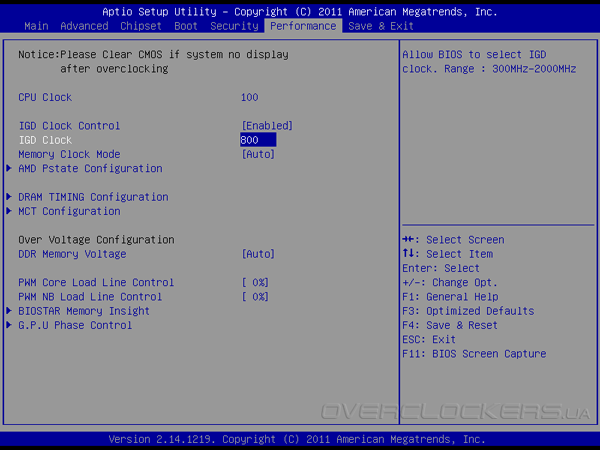Image resolution: width=600 pixels, height=450 pixels.
Task: Click F4: Save & Reset hint
Action: [450, 325]
